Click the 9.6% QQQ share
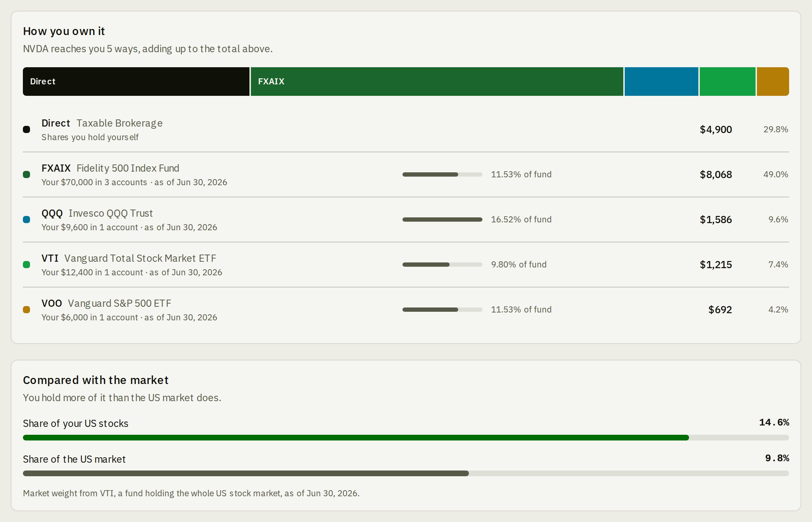The width and height of the screenshot is (812, 522). (x=778, y=220)
